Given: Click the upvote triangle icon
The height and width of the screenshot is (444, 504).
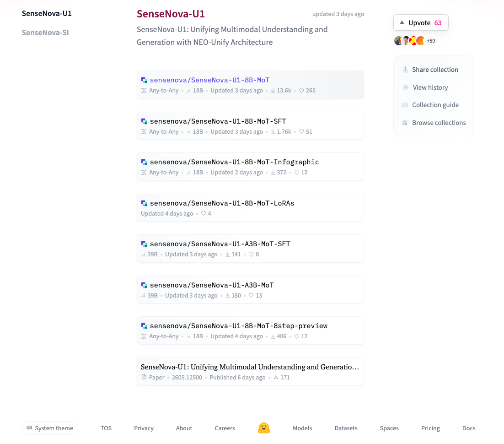Looking at the screenshot, I should coord(402,22).
